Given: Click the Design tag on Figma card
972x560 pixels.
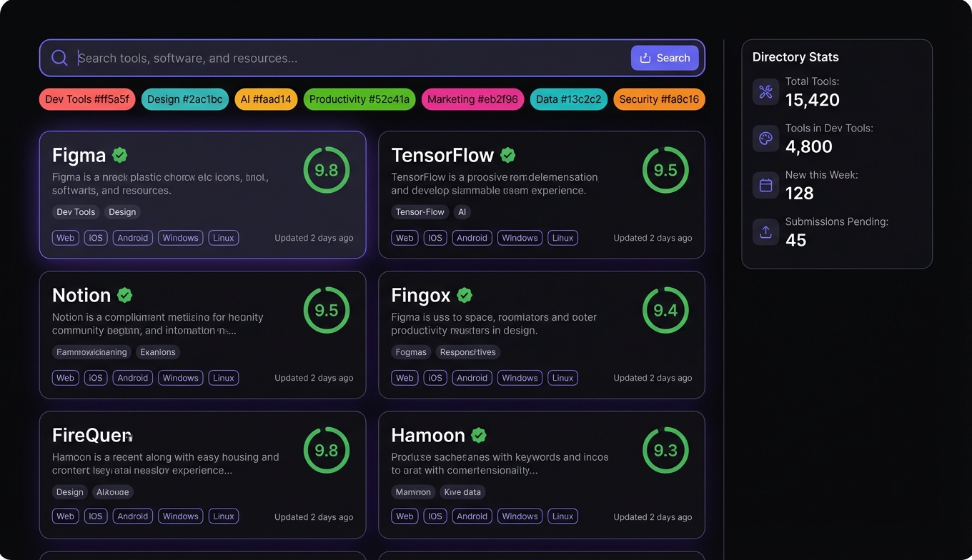Looking at the screenshot, I should (x=122, y=212).
